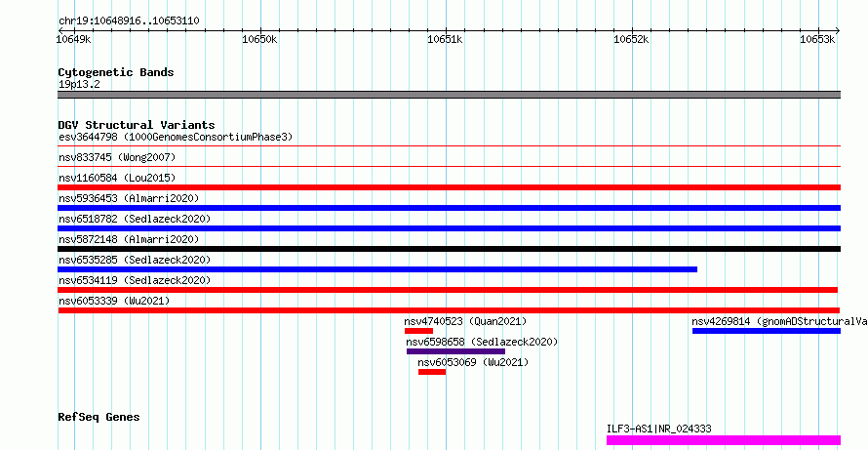Select the red nsv6534119 variant bar
Viewport: 868px width, 450px height.
[448, 290]
